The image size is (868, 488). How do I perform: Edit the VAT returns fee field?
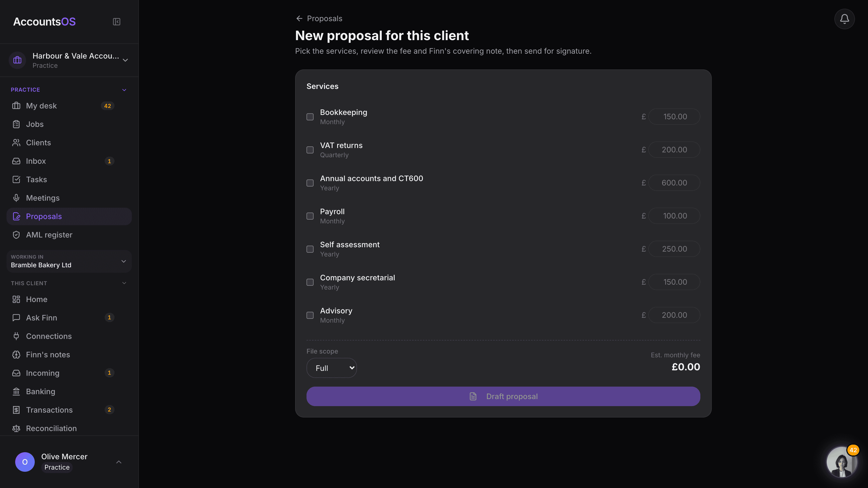coord(674,150)
